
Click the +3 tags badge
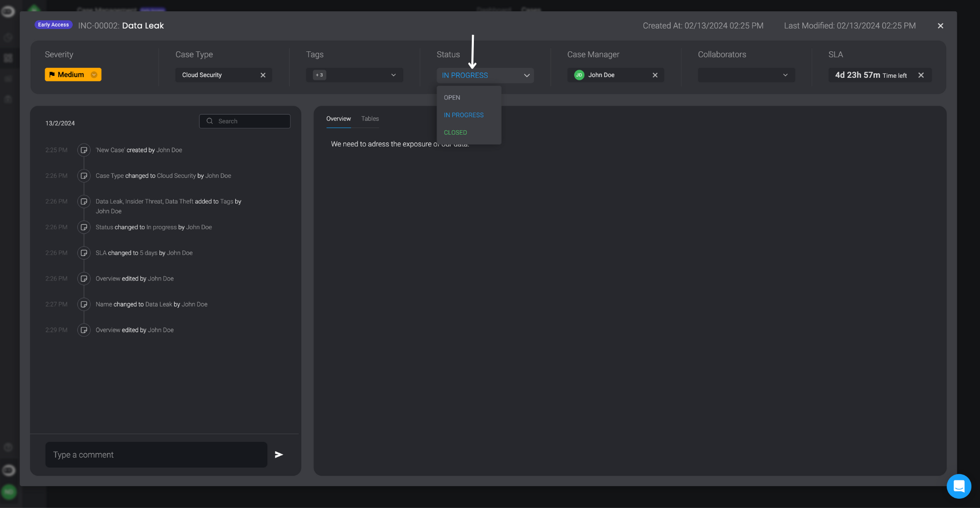[x=319, y=75]
